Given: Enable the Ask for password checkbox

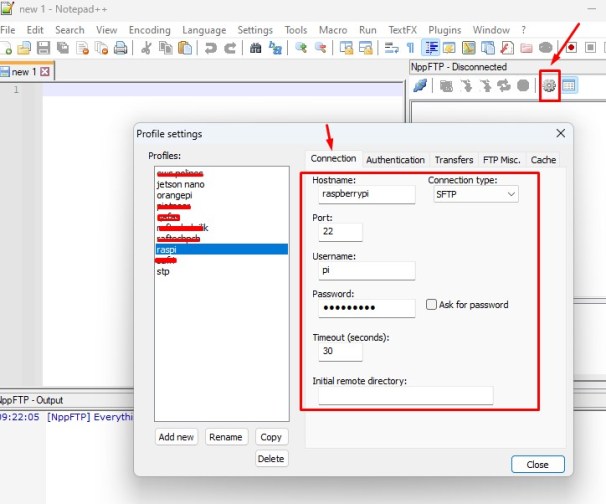Looking at the screenshot, I should click(431, 305).
